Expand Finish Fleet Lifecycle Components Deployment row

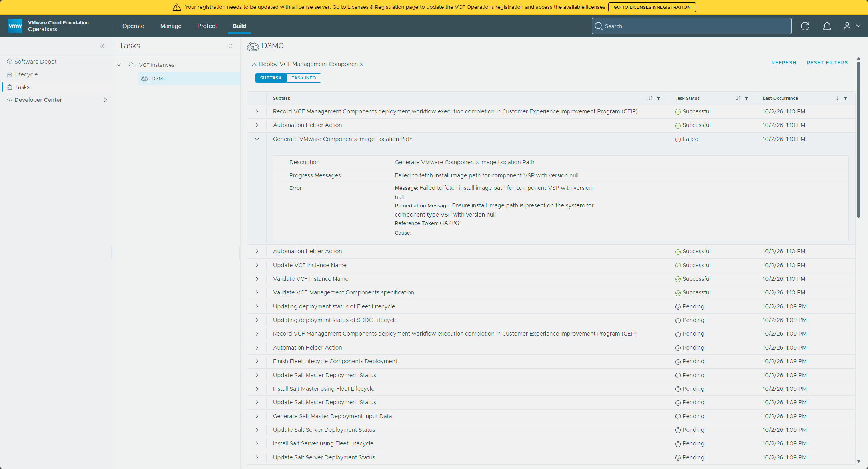[x=257, y=361]
